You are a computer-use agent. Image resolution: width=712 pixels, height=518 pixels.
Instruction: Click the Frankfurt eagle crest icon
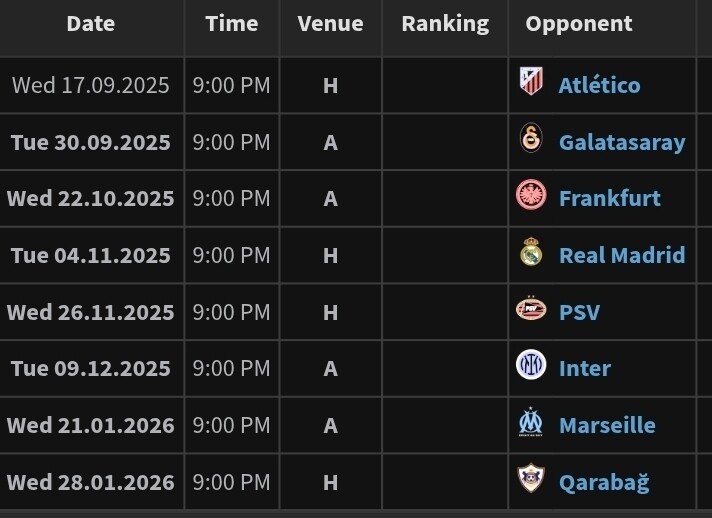531,196
